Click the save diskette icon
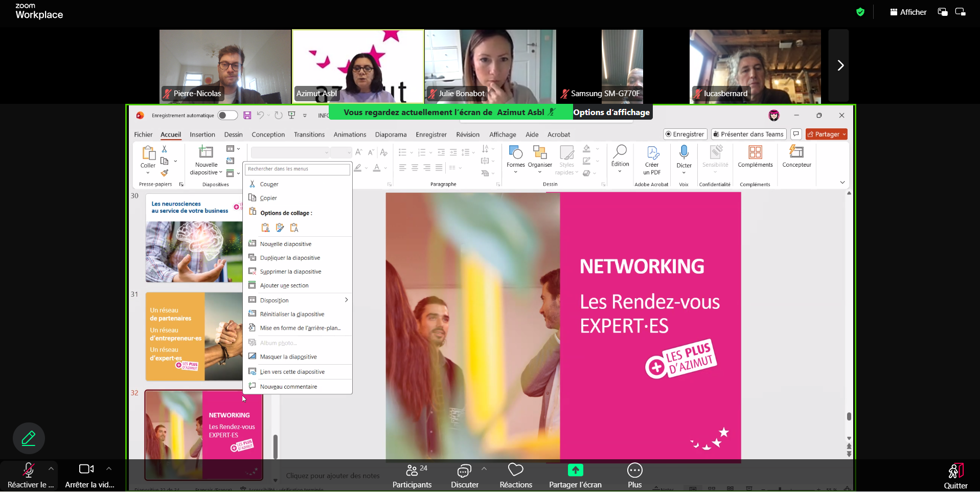Image resolution: width=980 pixels, height=492 pixels. 247,116
